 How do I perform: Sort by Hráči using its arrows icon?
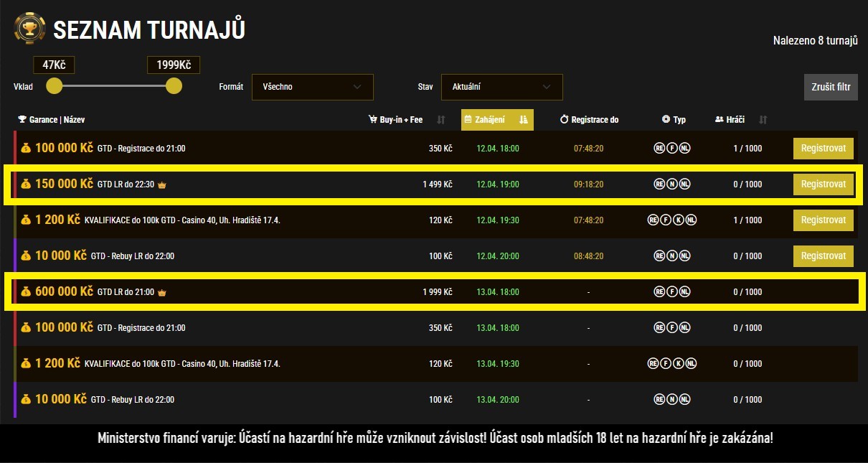click(763, 120)
